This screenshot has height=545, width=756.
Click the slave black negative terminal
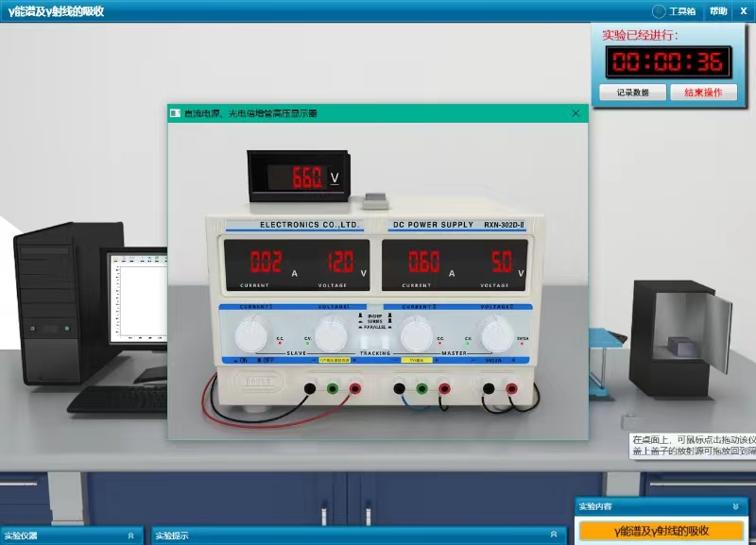click(310, 388)
